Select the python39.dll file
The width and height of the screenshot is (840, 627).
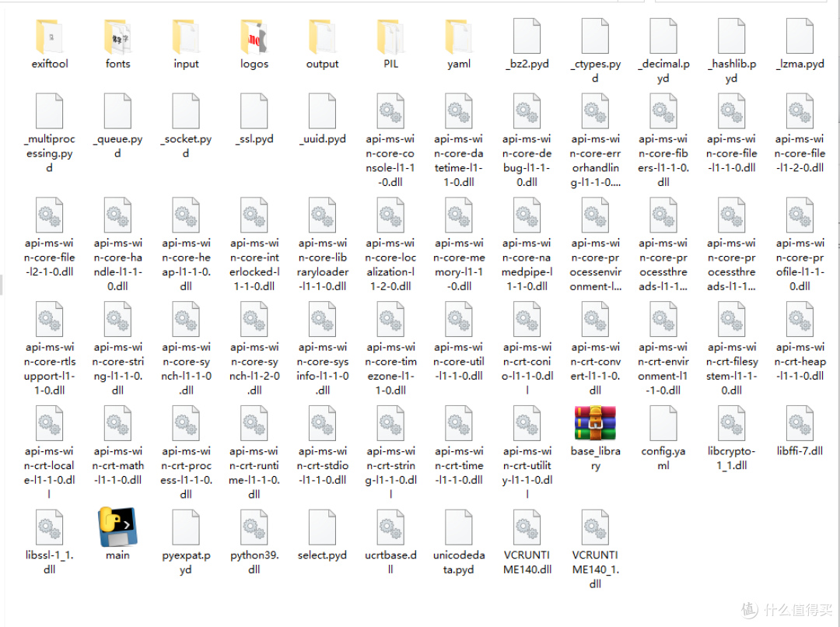254,527
